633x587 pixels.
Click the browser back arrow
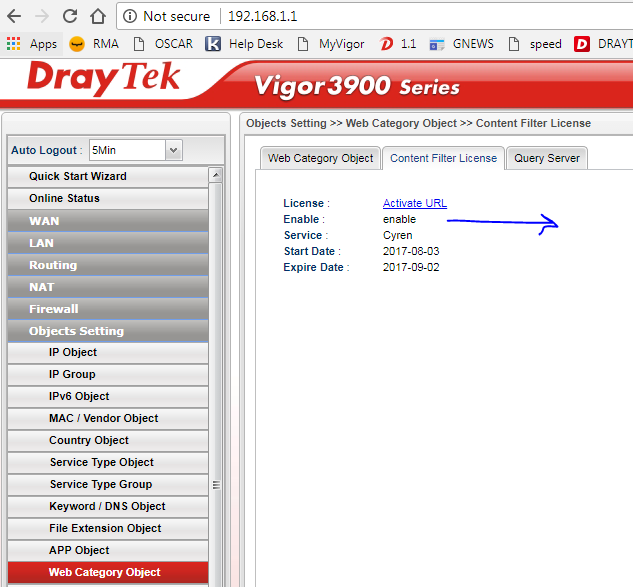pyautogui.click(x=14, y=16)
